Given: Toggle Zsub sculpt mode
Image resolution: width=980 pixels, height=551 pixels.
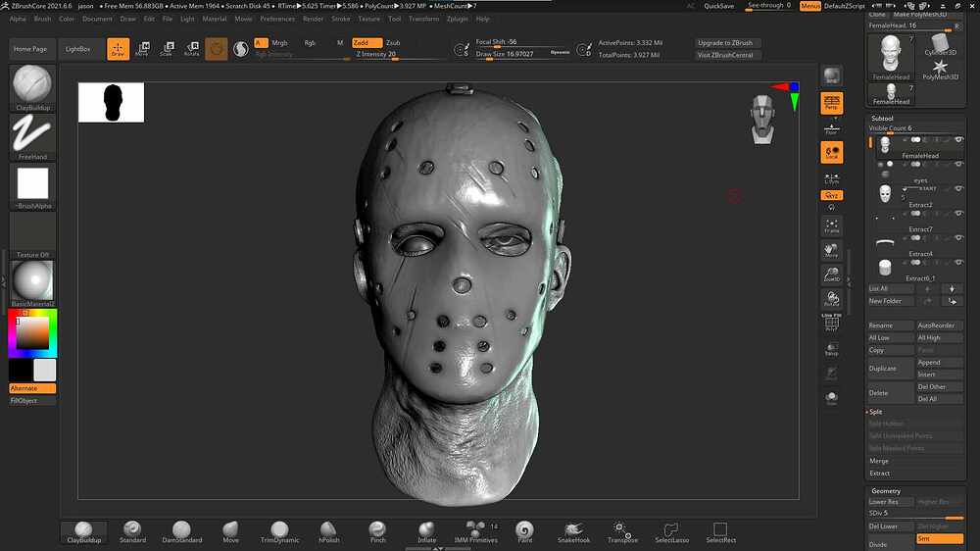Looking at the screenshot, I should (x=393, y=42).
